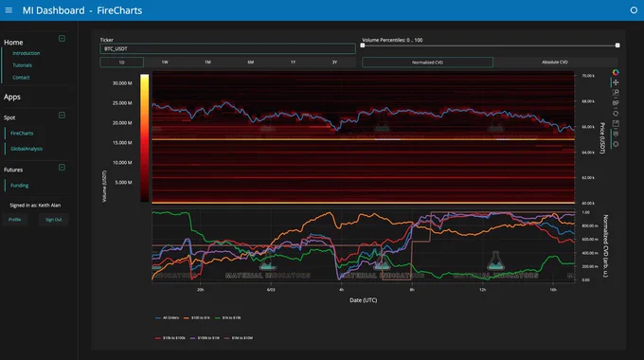Viewport: 644px width, 360px height.
Task: Click the last icon in the chart toolbar
Action: [616, 144]
